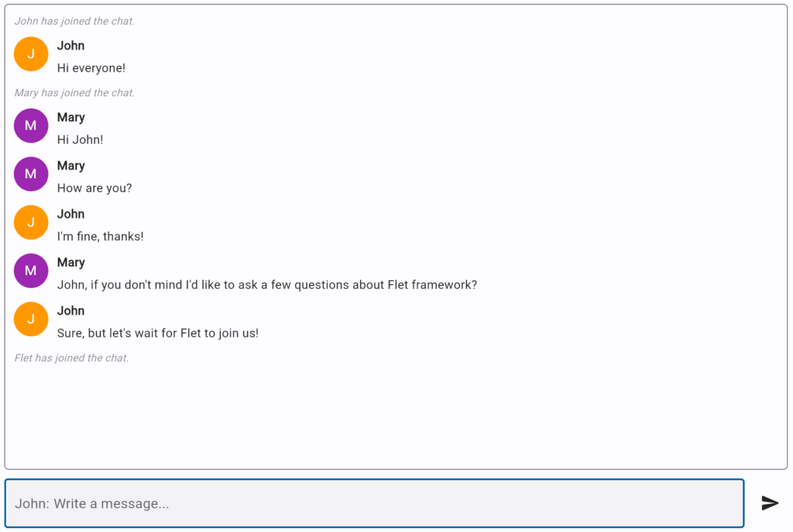Click John's name above 'Sure, but let's wait'
The width and height of the screenshot is (793, 532).
click(x=70, y=311)
